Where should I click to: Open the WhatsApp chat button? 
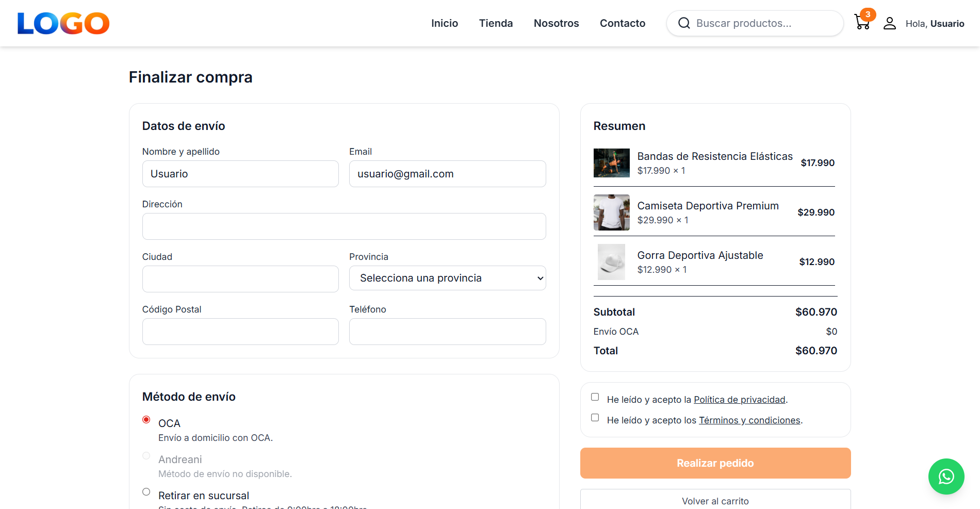coord(946,477)
